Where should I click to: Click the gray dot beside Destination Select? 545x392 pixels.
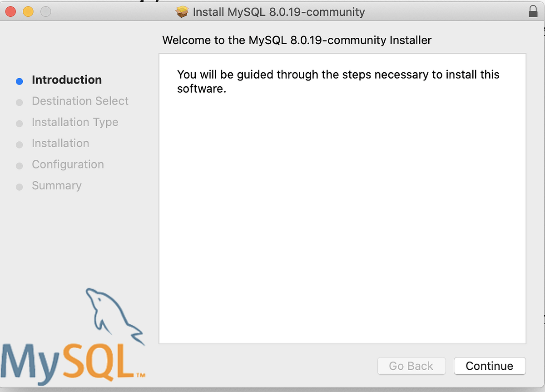pos(19,102)
